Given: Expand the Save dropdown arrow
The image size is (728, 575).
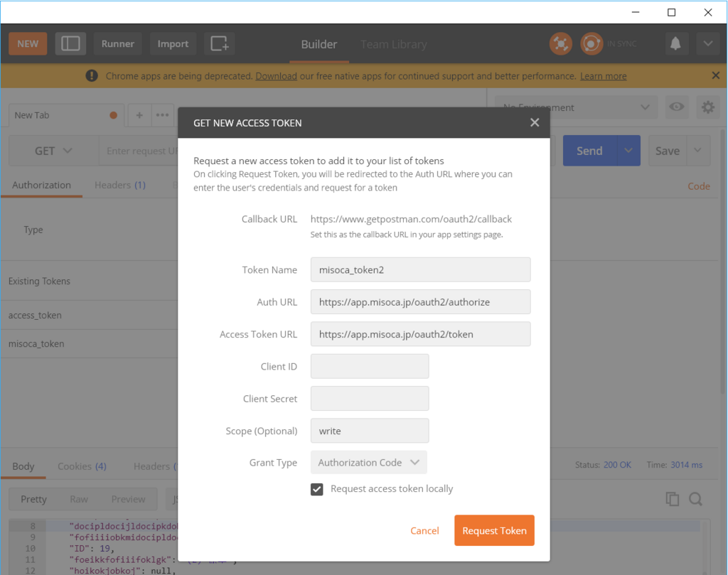Looking at the screenshot, I should click(698, 151).
